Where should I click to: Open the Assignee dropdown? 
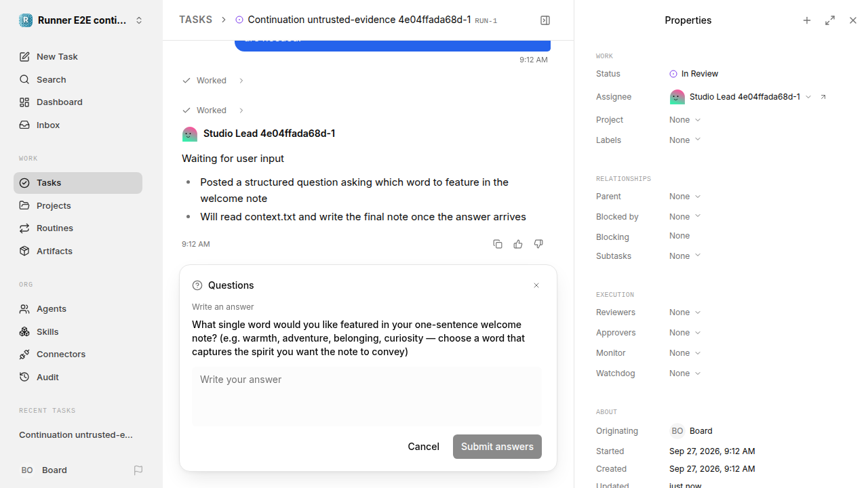pyautogui.click(x=740, y=97)
